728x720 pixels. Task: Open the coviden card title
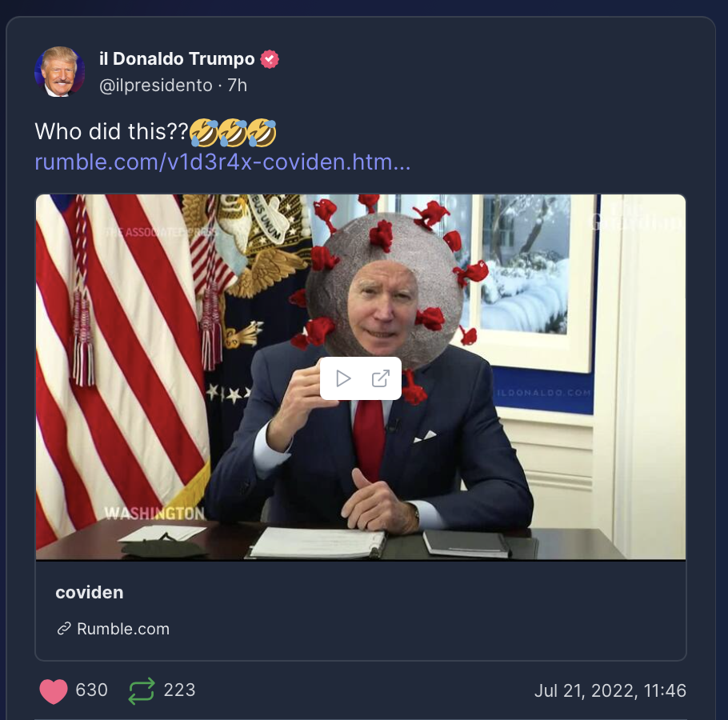(89, 592)
